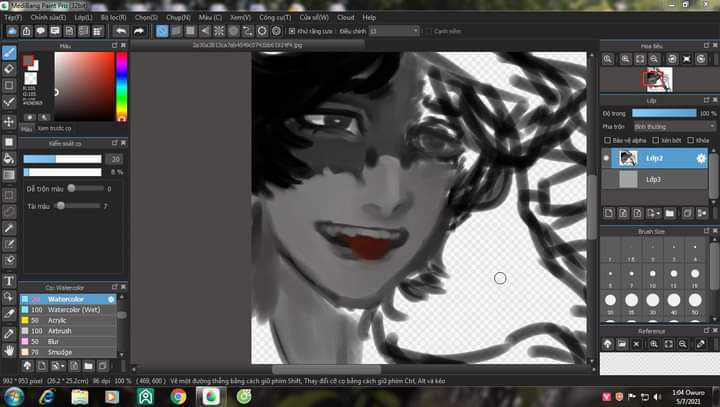Open Điều chỉnh correction dropdown
Image resolution: width=720 pixels, height=407 pixels.
pos(394,31)
